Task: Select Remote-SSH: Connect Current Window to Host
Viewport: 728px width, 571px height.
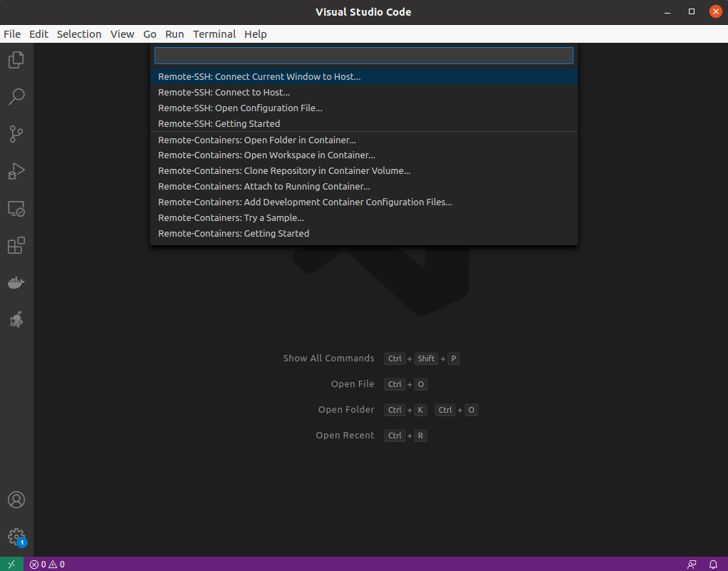Action: click(363, 77)
